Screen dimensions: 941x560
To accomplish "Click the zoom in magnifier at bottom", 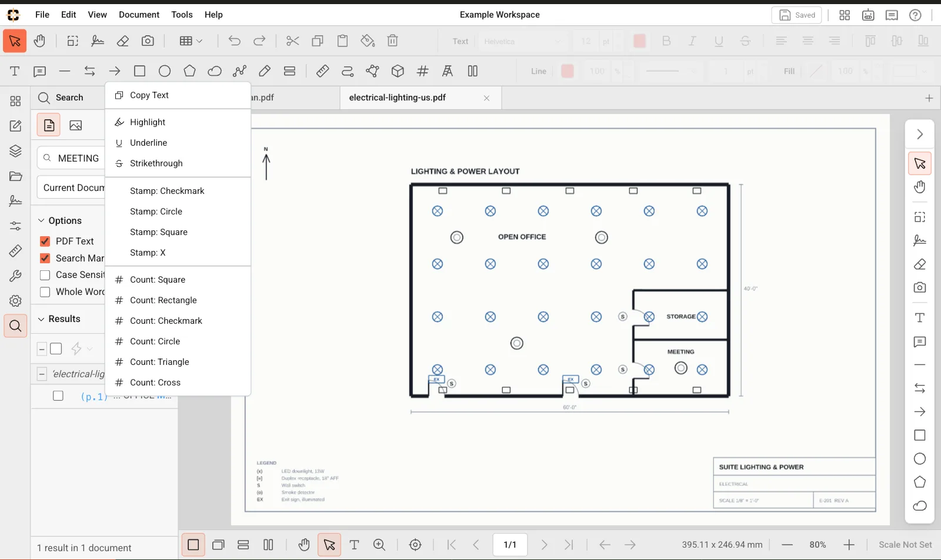I will (379, 545).
